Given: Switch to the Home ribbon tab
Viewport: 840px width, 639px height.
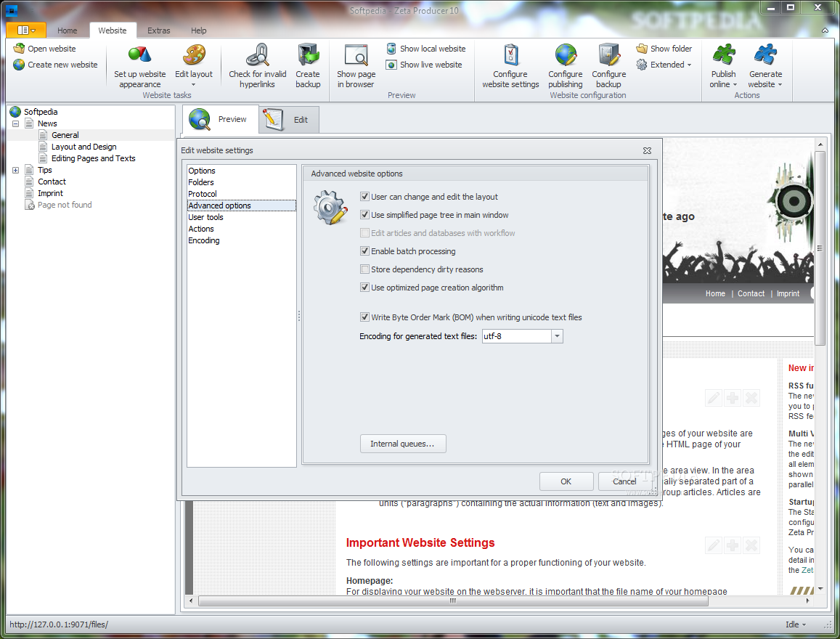Looking at the screenshot, I should (x=68, y=30).
